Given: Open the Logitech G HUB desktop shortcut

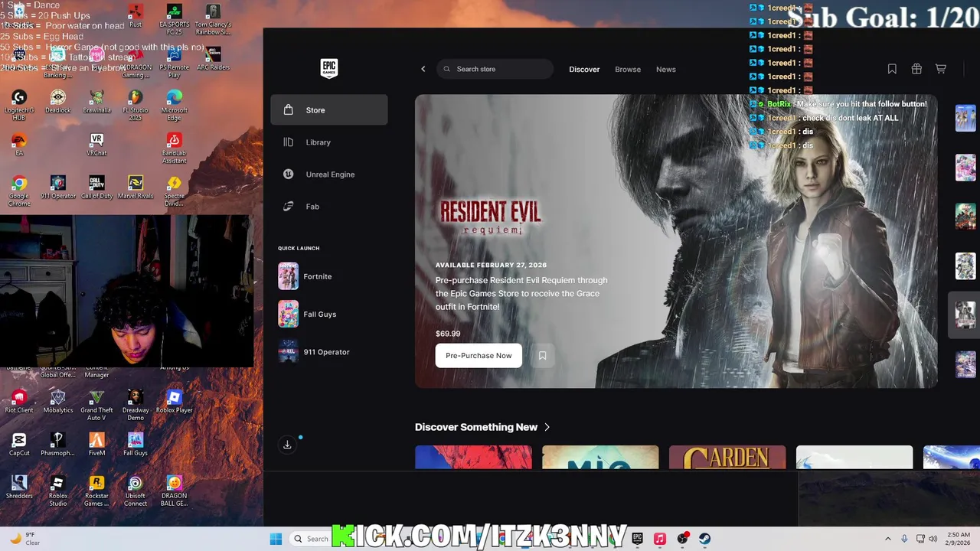Looking at the screenshot, I should click(19, 105).
